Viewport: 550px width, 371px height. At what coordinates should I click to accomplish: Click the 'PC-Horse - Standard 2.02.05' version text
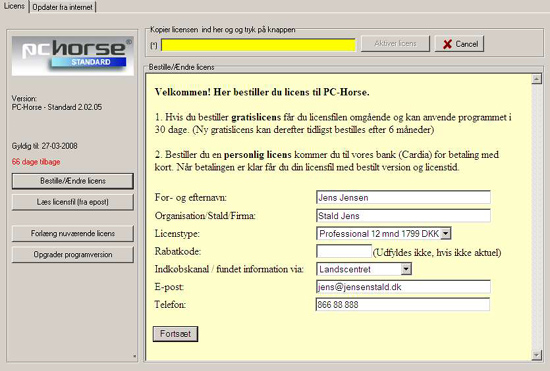[x=57, y=107]
